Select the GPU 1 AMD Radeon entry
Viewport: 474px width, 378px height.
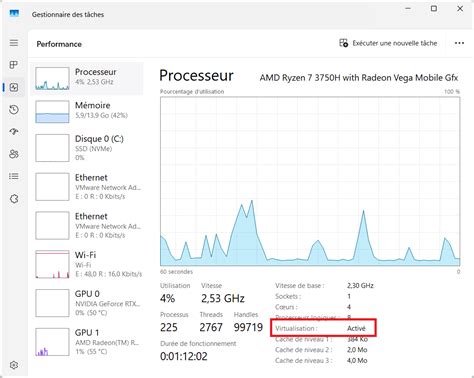click(x=87, y=342)
